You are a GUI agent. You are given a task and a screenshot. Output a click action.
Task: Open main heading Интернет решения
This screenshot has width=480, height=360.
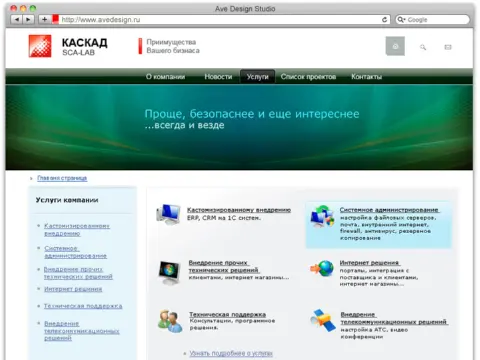click(370, 263)
